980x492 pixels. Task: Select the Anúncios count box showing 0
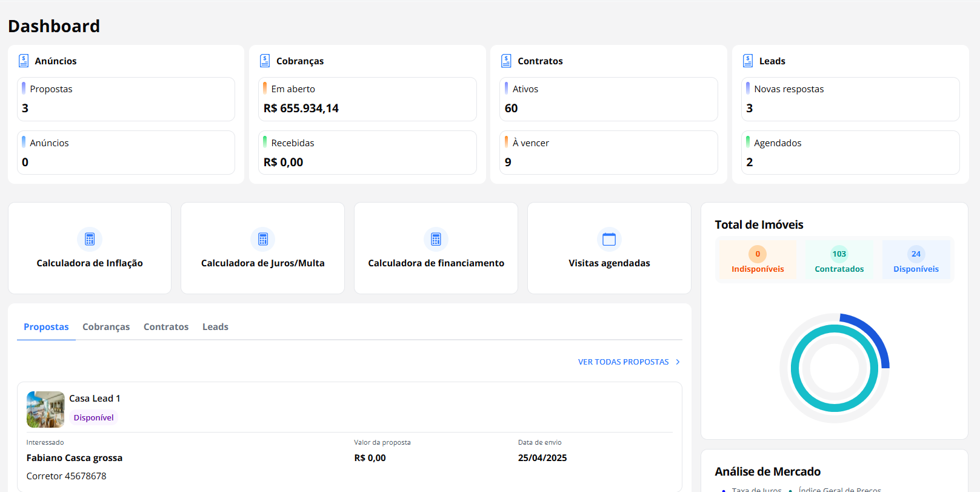point(126,153)
